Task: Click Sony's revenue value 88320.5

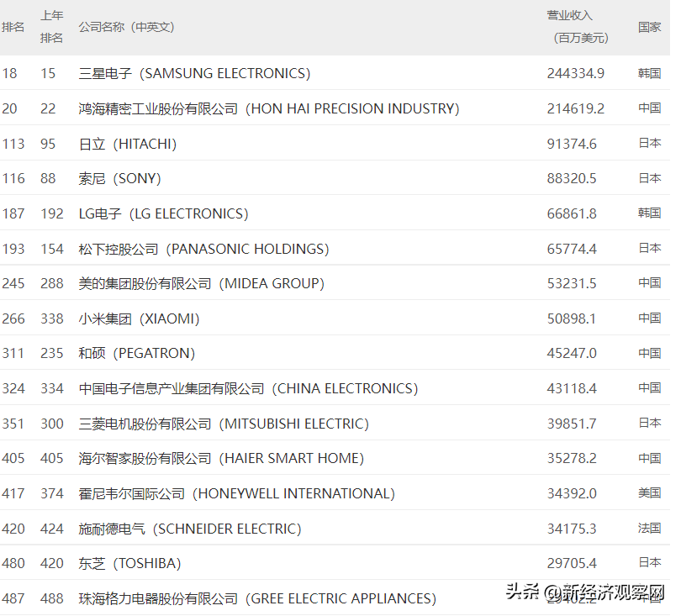Action: coord(572,178)
